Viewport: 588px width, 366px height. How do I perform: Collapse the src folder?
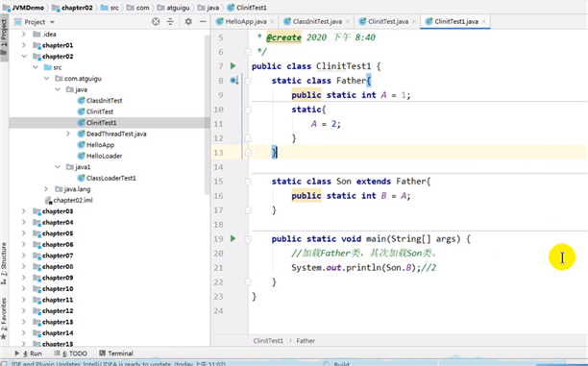click(36, 67)
